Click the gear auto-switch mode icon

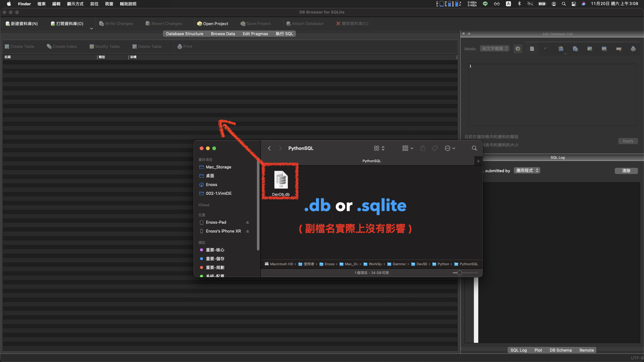tap(518, 49)
